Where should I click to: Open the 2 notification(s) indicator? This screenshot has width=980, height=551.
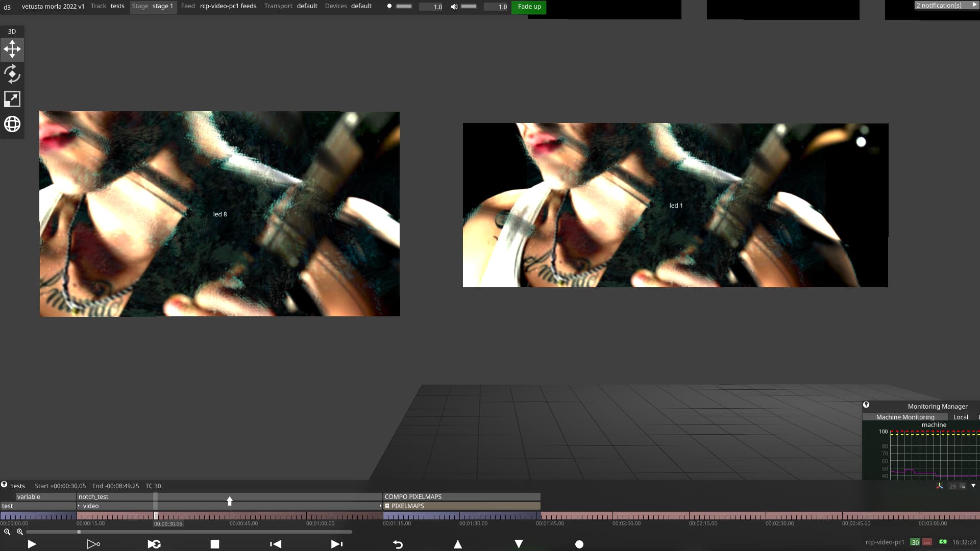tap(939, 5)
